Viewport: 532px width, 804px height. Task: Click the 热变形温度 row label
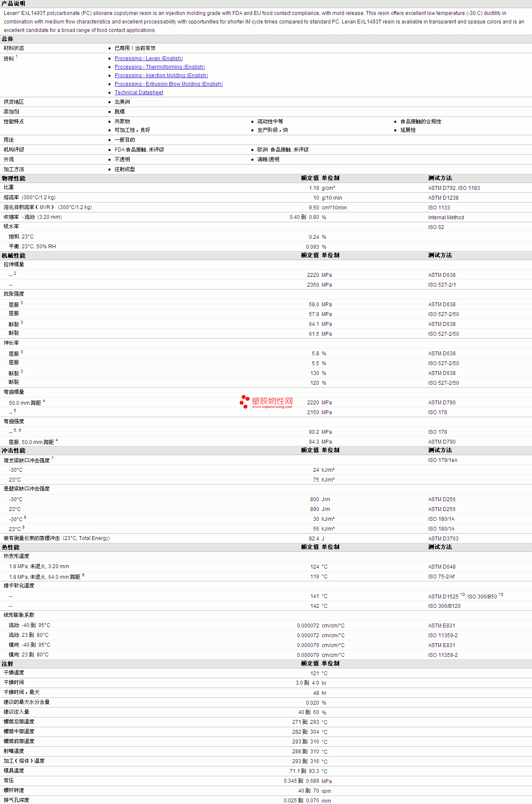(16, 556)
